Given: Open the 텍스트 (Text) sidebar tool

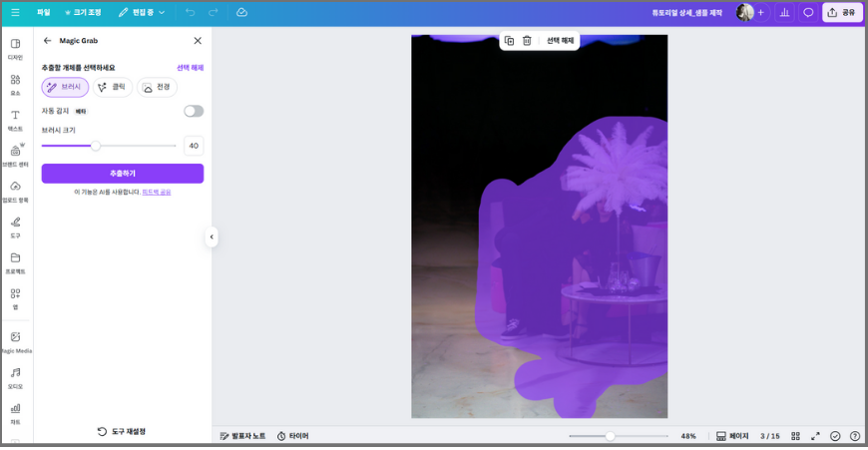Looking at the screenshot, I should pyautogui.click(x=15, y=119).
